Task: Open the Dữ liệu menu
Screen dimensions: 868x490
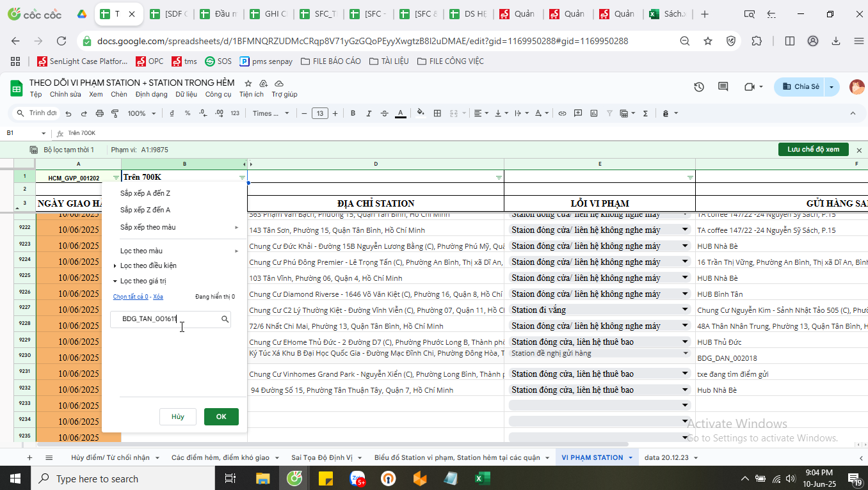Action: [186, 95]
